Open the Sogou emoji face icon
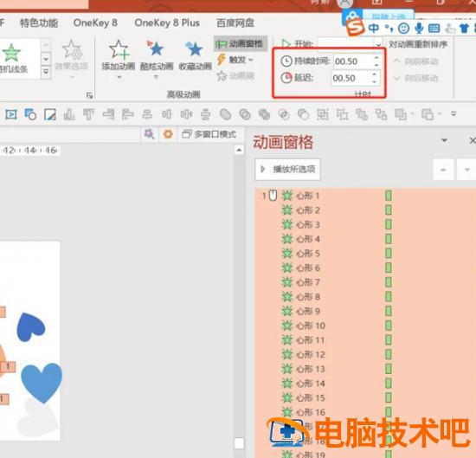This screenshot has height=458, width=476. 403,29
